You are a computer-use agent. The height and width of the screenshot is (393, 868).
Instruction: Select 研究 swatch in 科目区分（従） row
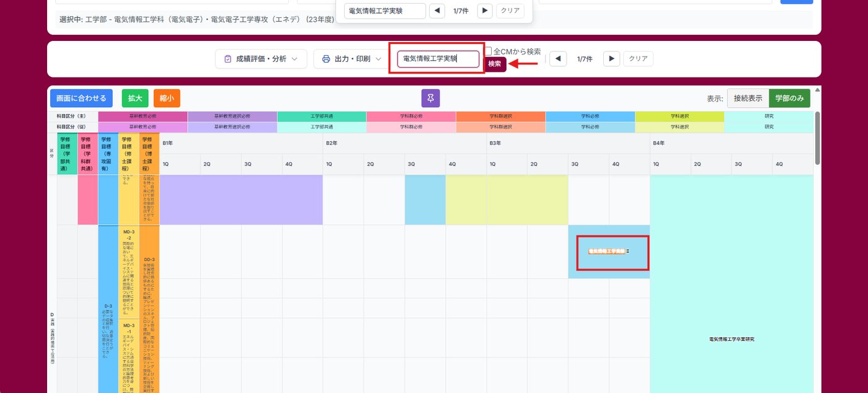click(769, 126)
